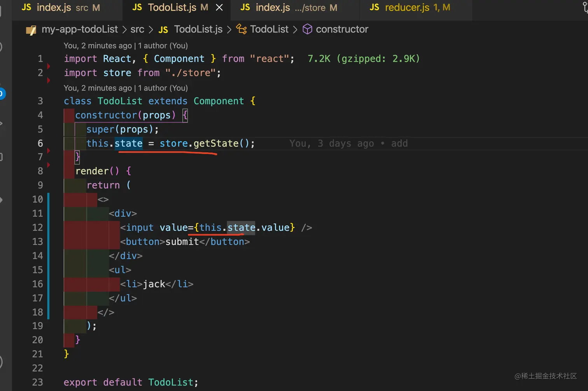Select line number 12 in the gutter
Image resolution: width=588 pixels, height=391 pixels.
[x=37, y=228]
